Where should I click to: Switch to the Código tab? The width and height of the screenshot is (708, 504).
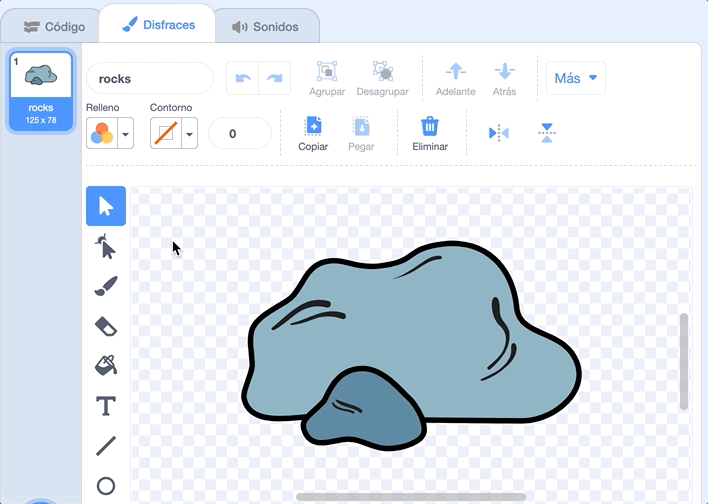click(54, 27)
